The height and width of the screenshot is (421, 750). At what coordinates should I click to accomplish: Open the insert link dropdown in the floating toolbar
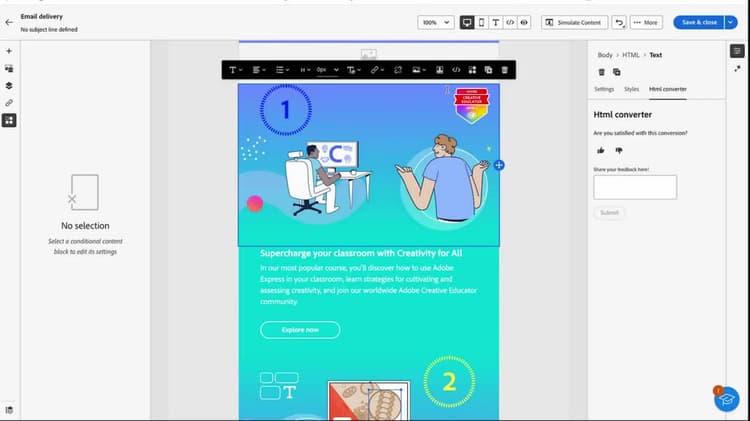pyautogui.click(x=377, y=70)
